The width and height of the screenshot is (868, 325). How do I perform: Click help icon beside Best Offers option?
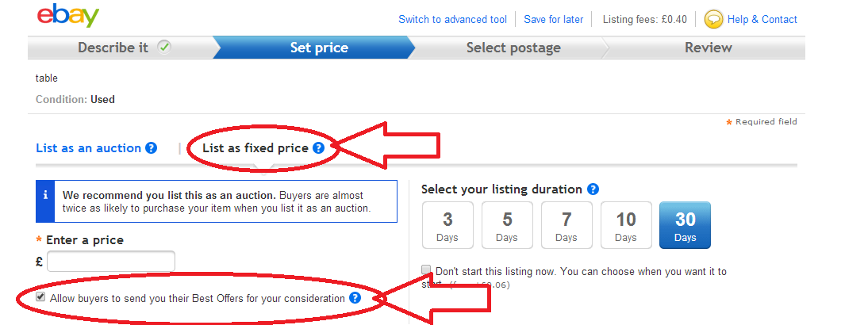[355, 298]
